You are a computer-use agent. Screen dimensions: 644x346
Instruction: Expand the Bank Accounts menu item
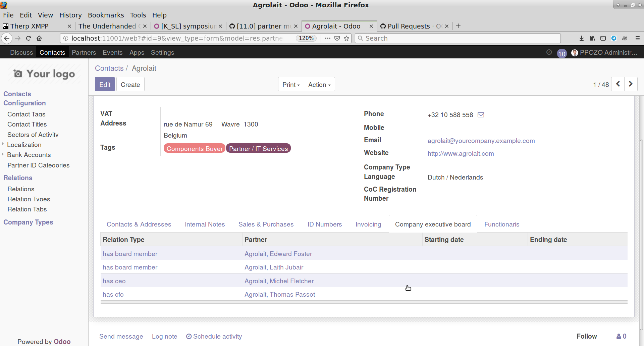(x=29, y=155)
